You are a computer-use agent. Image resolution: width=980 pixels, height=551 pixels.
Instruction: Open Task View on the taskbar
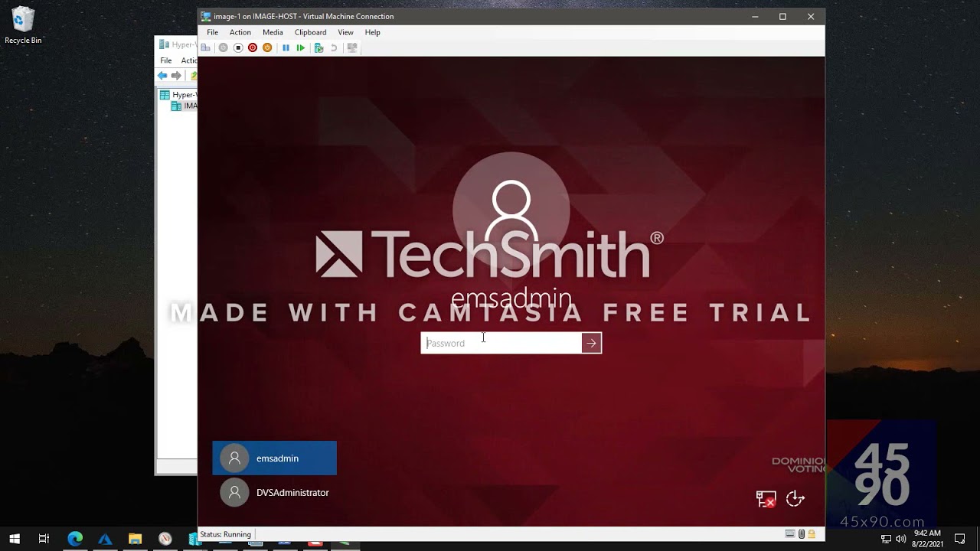44,539
